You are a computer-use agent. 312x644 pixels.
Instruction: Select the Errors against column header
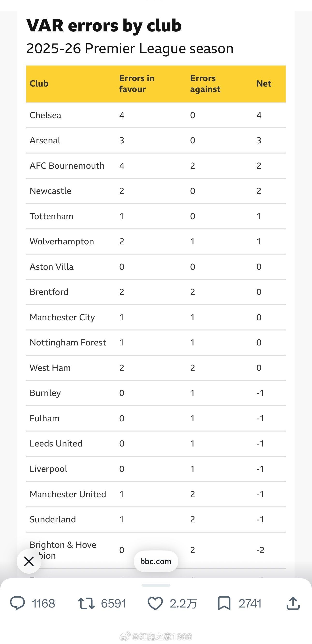[x=205, y=83]
